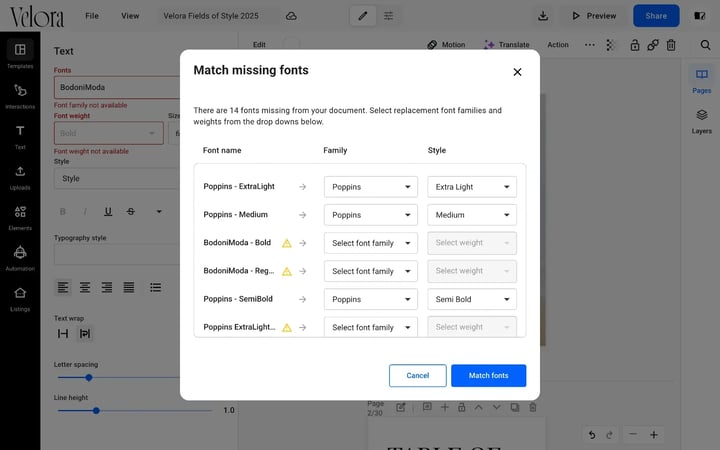Click the redo arrow icon
Screen dimensions: 720x450
[x=609, y=434]
